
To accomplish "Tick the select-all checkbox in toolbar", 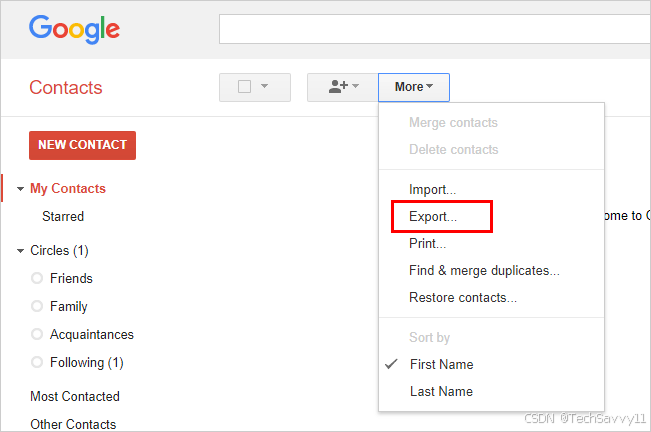I will click(x=244, y=87).
